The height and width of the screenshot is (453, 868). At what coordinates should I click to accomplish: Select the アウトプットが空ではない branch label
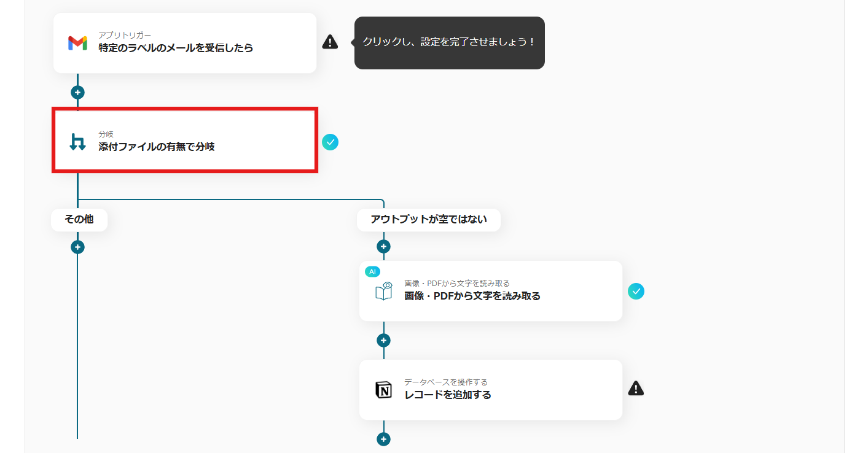coord(429,219)
